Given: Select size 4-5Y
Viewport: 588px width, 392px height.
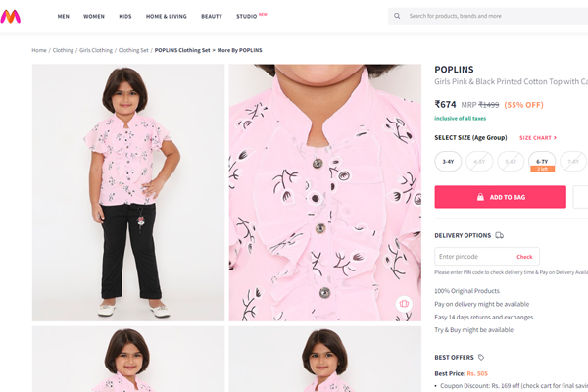Looking at the screenshot, I should pyautogui.click(x=479, y=161).
